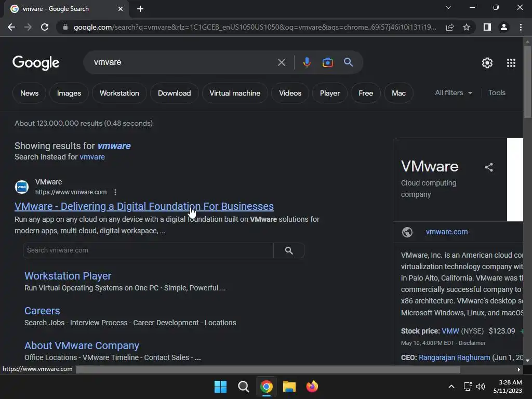The image size is (532, 399).
Task: Open the corrected vmware results link
Action: [114, 146]
